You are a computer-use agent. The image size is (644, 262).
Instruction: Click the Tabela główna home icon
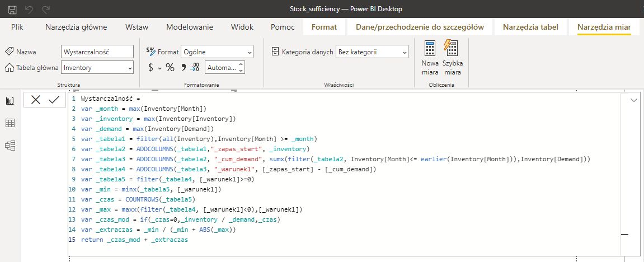9,67
